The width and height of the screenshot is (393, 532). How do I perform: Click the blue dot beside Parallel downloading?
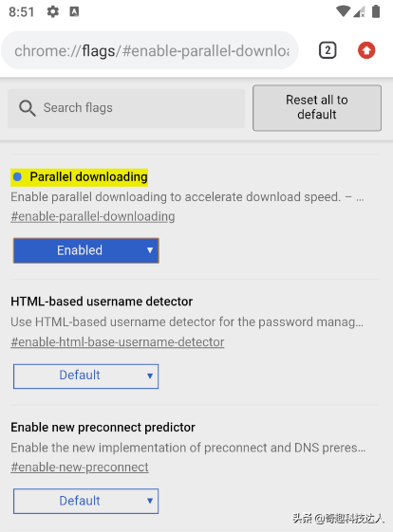(x=17, y=176)
